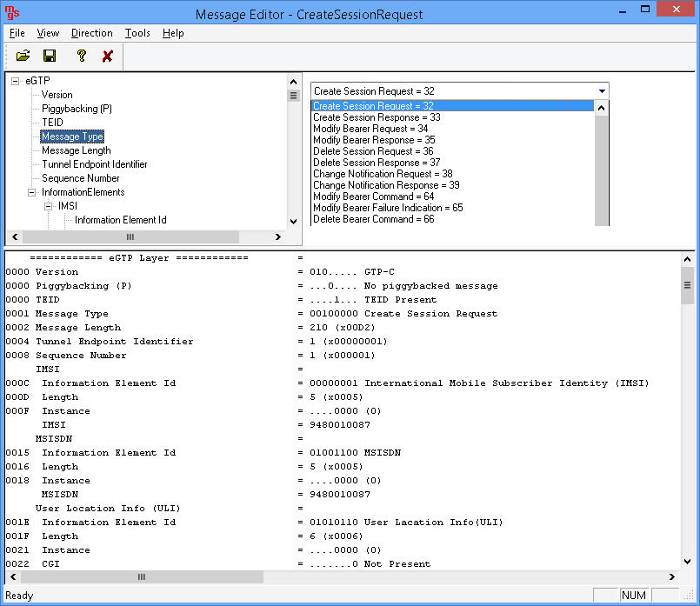Select the Message Type tree item
This screenshot has width=700, height=606.
(x=72, y=137)
